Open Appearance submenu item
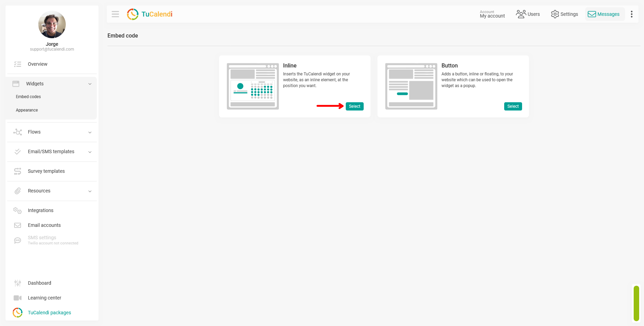This screenshot has height=326, width=644. pyautogui.click(x=27, y=110)
